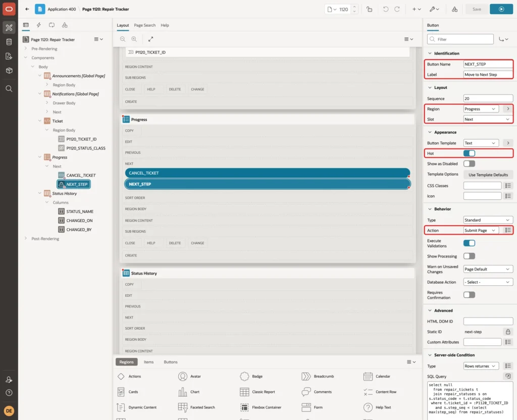Switch to the Help tab

[x=165, y=25]
